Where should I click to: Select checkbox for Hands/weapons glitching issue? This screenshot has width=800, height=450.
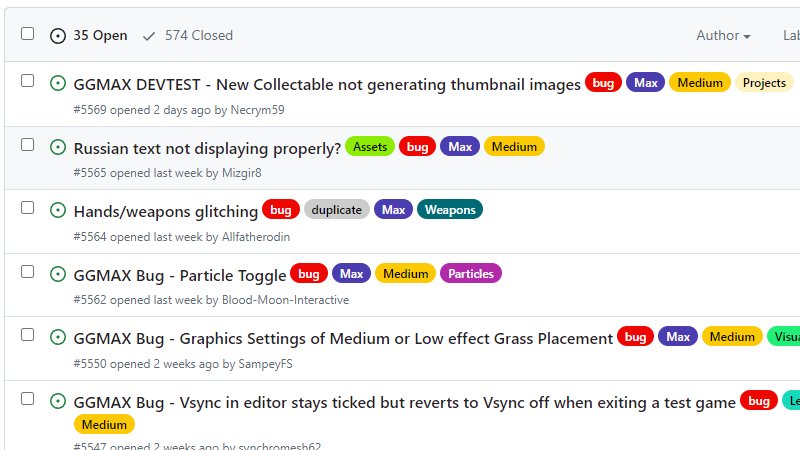click(x=28, y=208)
